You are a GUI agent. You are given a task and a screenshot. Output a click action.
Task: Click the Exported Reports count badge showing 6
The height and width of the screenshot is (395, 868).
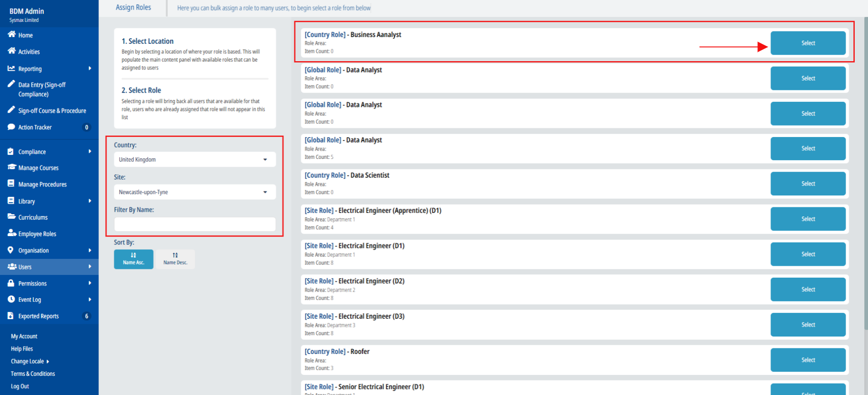[x=86, y=316]
